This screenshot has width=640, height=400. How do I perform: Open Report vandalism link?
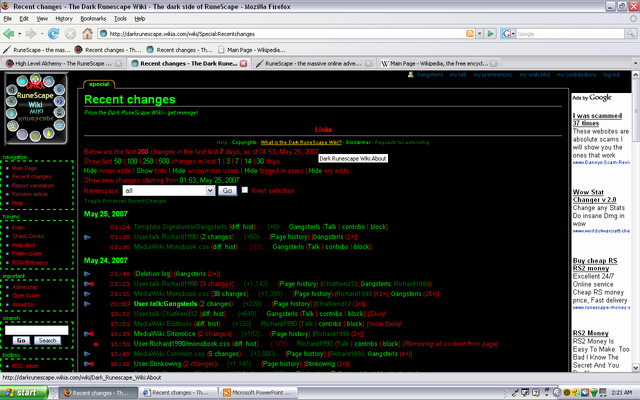click(x=33, y=186)
